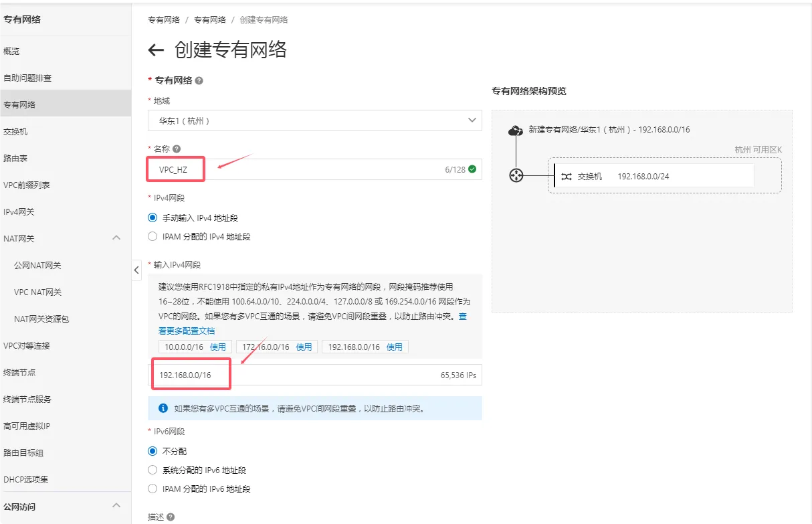The image size is (812, 524).
Task: Click the green checkmark in the name field
Action: point(473,169)
